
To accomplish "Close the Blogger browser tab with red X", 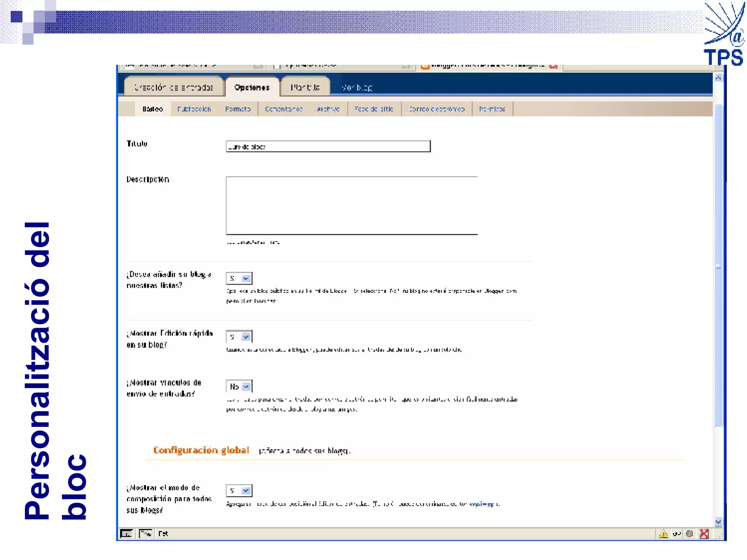I will pos(553,66).
